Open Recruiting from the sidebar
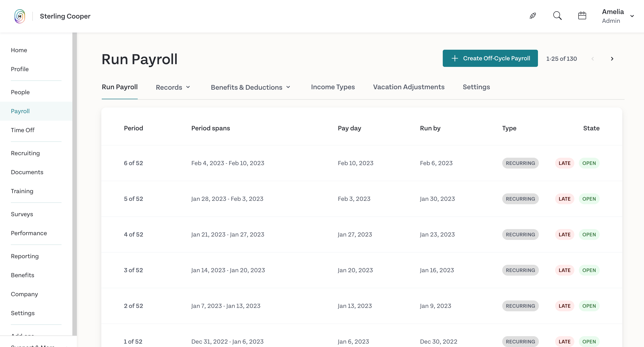 click(25, 153)
